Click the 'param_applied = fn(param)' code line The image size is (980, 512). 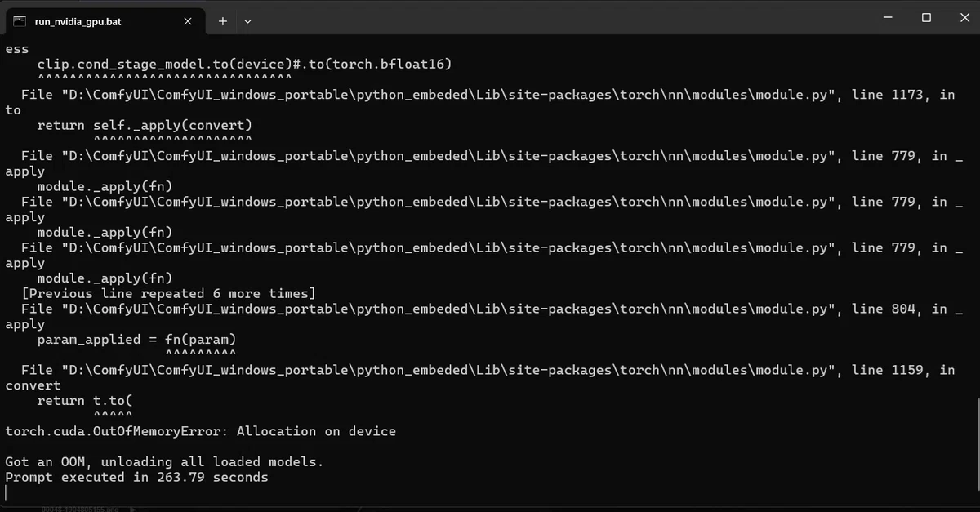136,339
